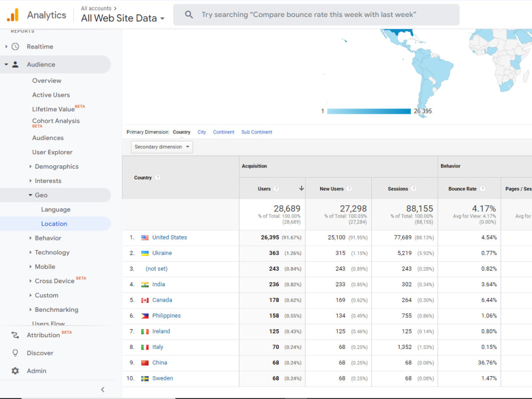Select Language under Geo
The height and width of the screenshot is (399, 532).
click(x=56, y=210)
